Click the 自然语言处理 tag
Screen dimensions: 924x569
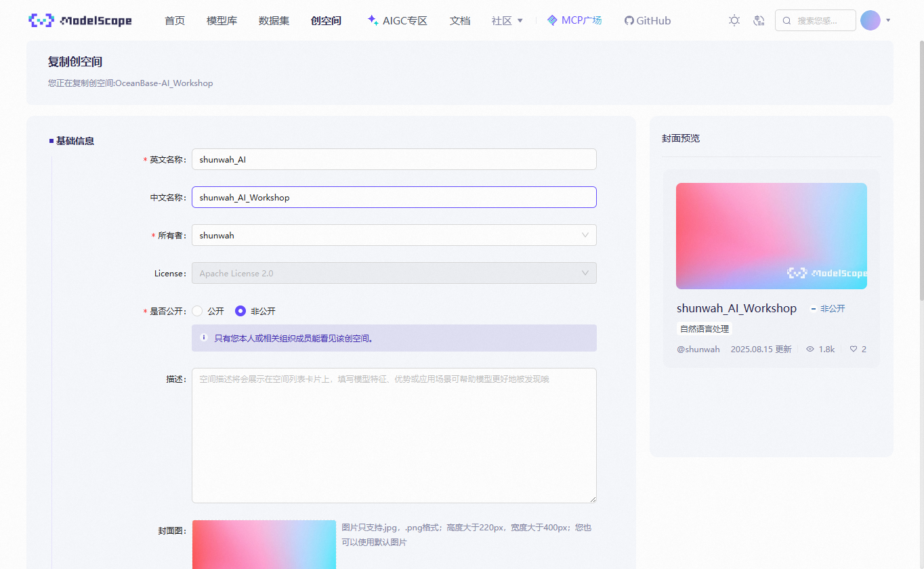click(x=705, y=329)
